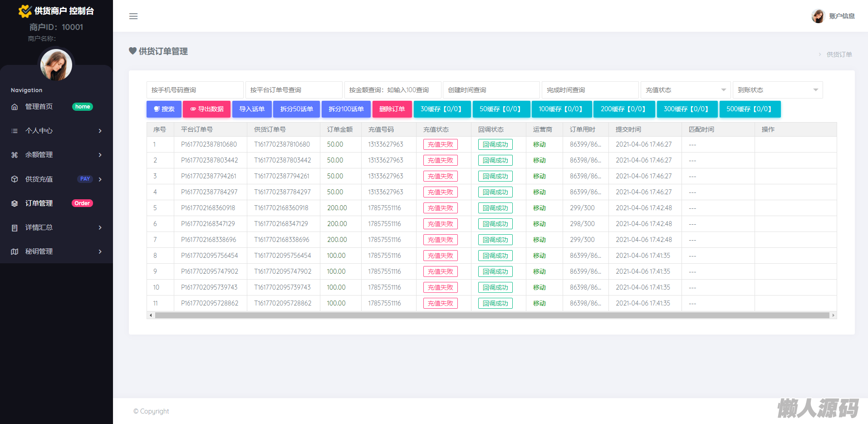
Task: Click the map icon beside 秘钥管理
Action: (x=15, y=251)
